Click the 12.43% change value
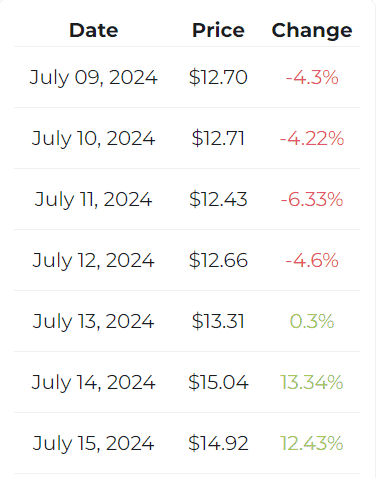This screenshot has height=478, width=377. (312, 443)
